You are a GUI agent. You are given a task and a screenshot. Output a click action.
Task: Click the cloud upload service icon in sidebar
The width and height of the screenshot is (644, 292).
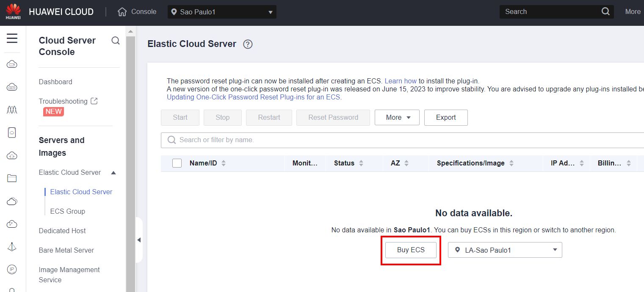coord(12,155)
